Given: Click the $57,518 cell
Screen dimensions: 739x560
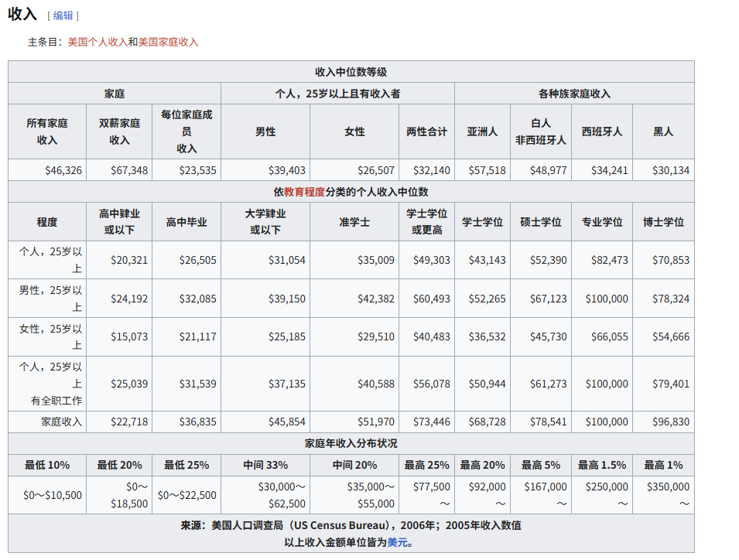Looking at the screenshot, I should point(483,170).
